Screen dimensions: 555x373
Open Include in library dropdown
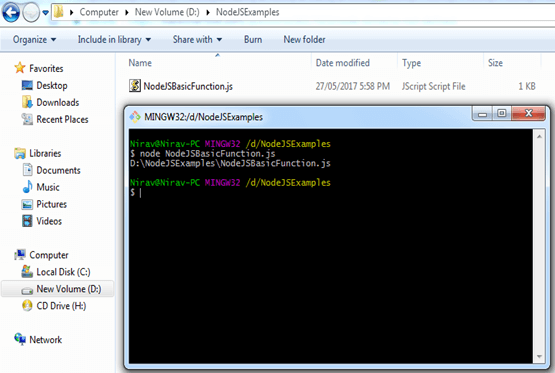(x=114, y=40)
